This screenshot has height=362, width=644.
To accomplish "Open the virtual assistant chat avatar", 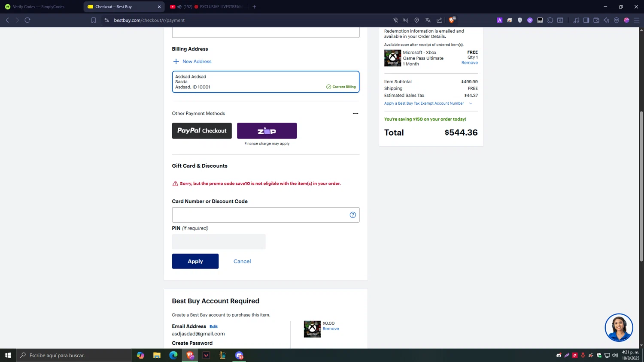I will pos(619,328).
